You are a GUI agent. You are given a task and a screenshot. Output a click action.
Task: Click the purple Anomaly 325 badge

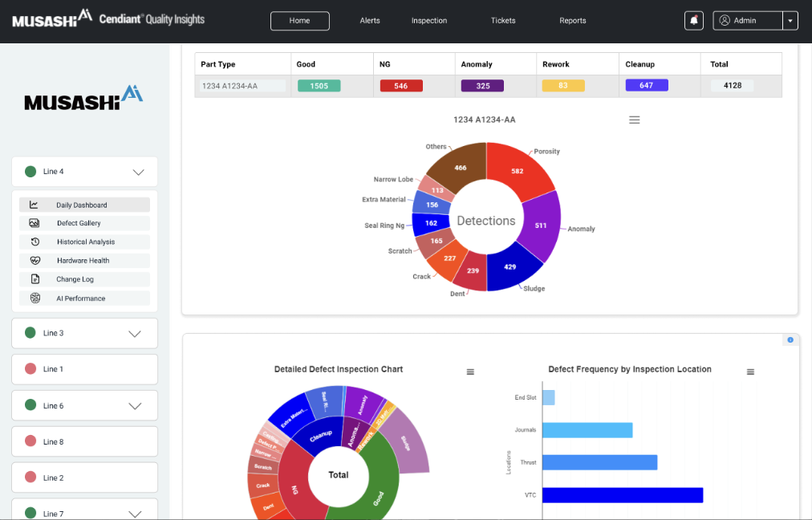pos(483,86)
